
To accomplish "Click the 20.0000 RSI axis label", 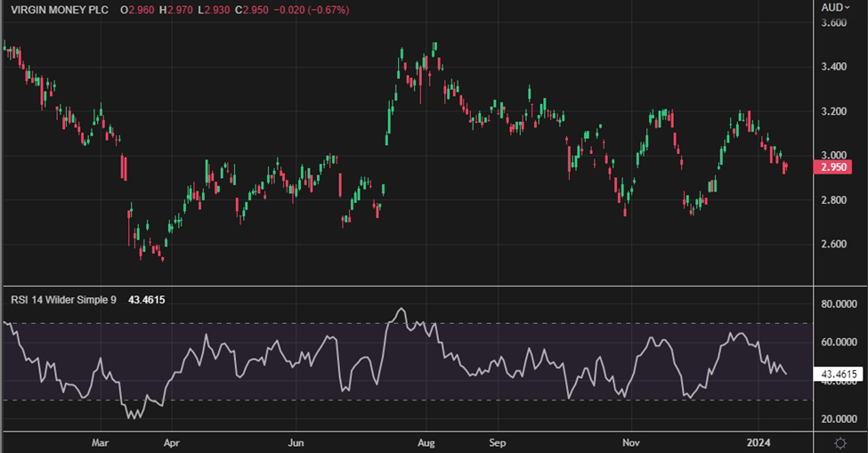I will (840, 418).
